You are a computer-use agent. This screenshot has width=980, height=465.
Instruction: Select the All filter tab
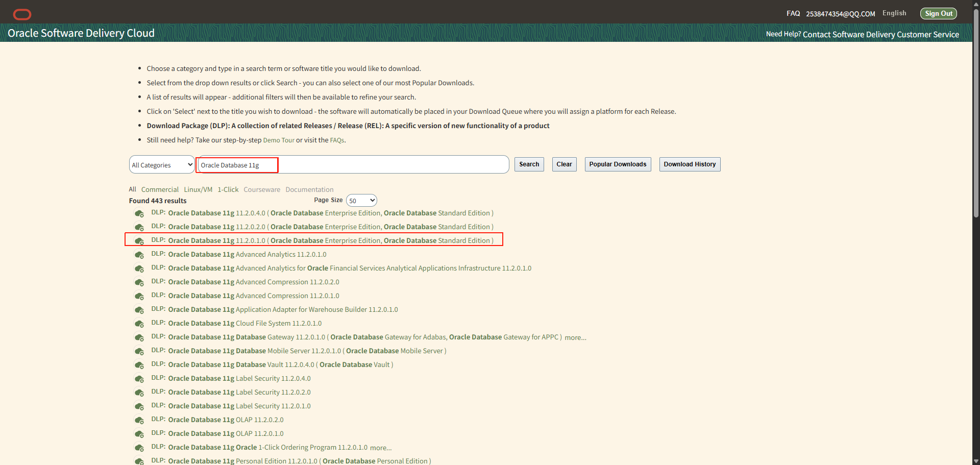click(133, 189)
